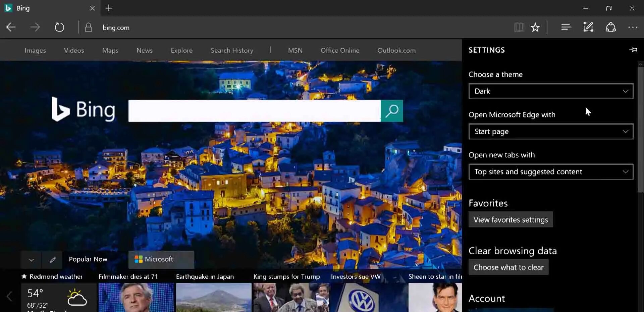Switch to the Images tab on Bing
644x312 pixels.
[x=35, y=50]
